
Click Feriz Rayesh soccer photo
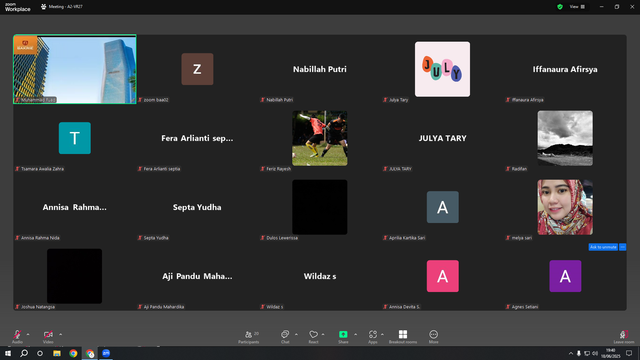pos(320,138)
